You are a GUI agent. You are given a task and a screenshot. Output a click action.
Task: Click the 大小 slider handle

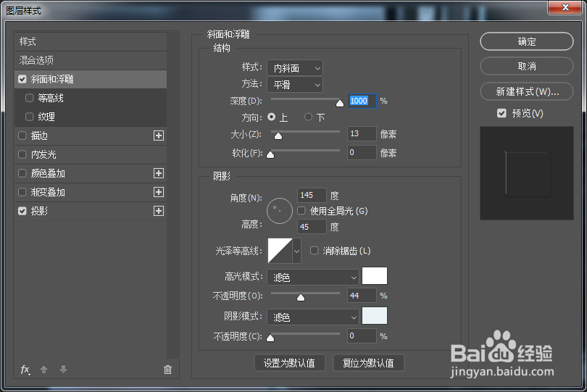pyautogui.click(x=278, y=135)
